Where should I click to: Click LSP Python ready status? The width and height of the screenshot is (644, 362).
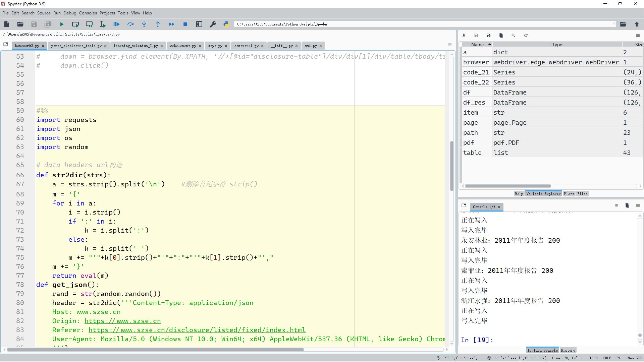[x=457, y=358]
